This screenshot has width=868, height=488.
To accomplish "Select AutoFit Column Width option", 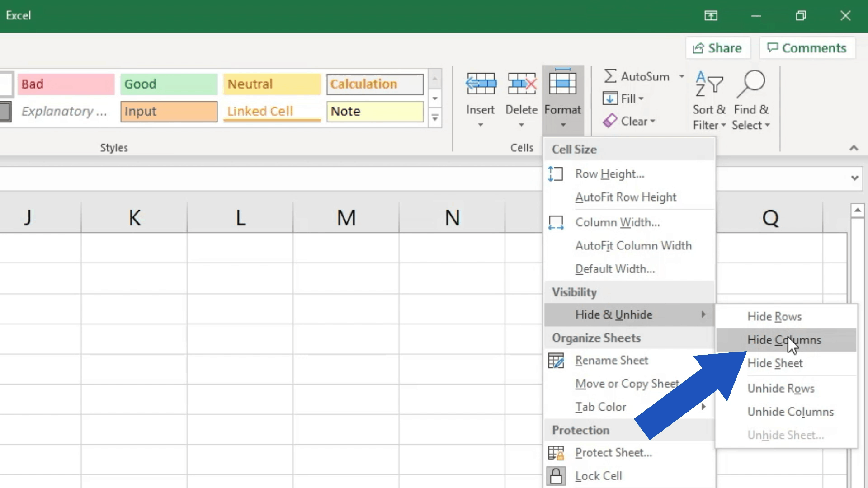I will (x=633, y=245).
